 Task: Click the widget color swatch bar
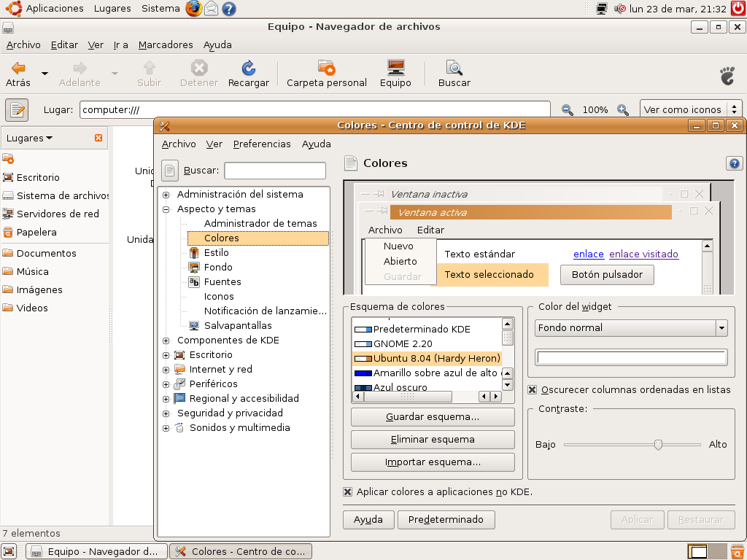click(x=631, y=357)
